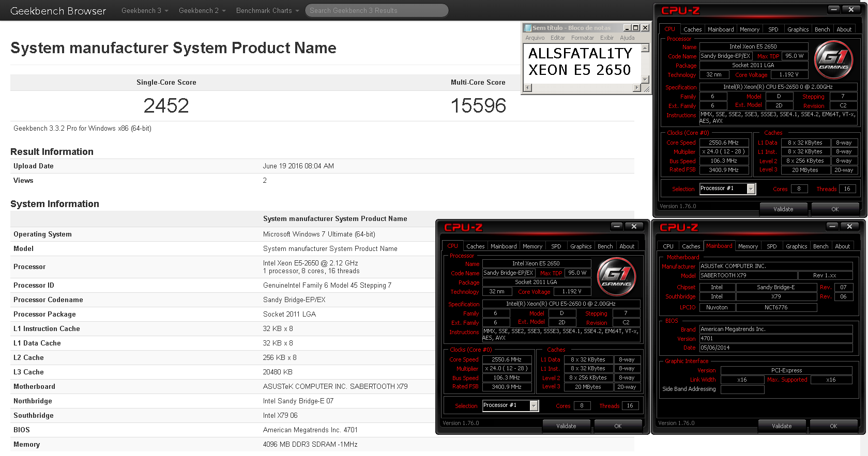Image resolution: width=868 pixels, height=456 pixels.
Task: Click OK in Mainboard CPU-Z window
Action: tap(833, 426)
